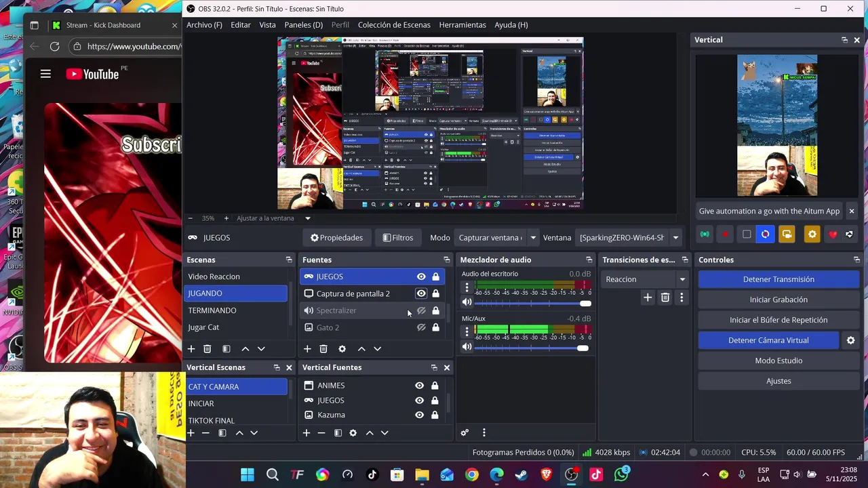
Task: Open preview zoom scaling dropdown arrow
Action: (x=307, y=218)
